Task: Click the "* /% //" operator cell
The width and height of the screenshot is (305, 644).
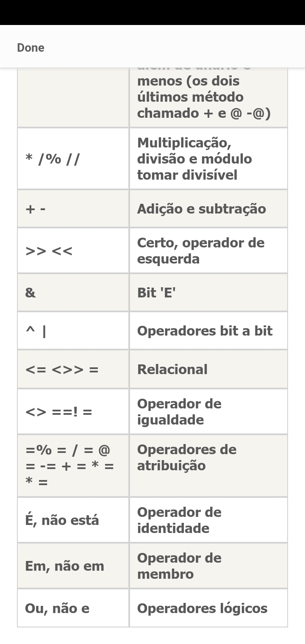Action: [x=53, y=159]
